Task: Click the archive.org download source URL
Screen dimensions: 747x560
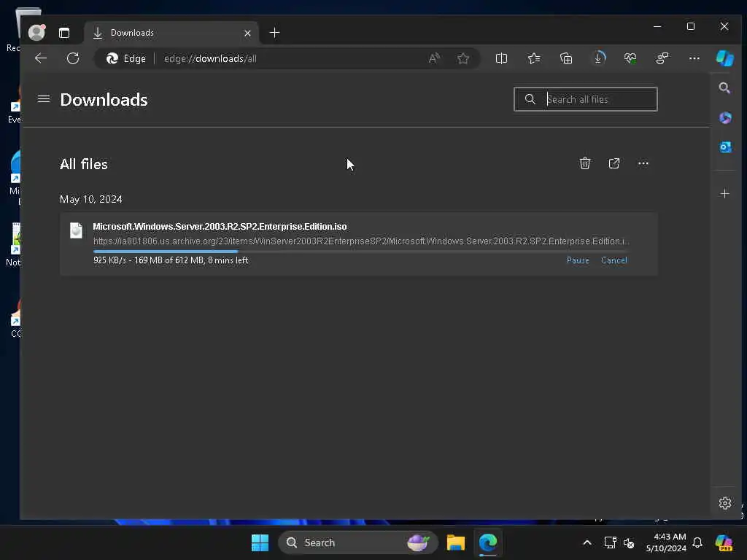Action: coord(361,241)
